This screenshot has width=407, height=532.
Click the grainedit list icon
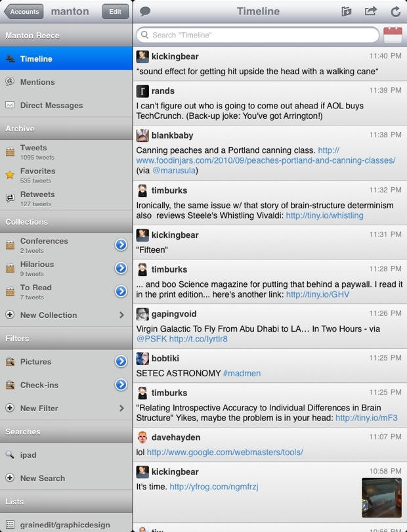(x=10, y=525)
